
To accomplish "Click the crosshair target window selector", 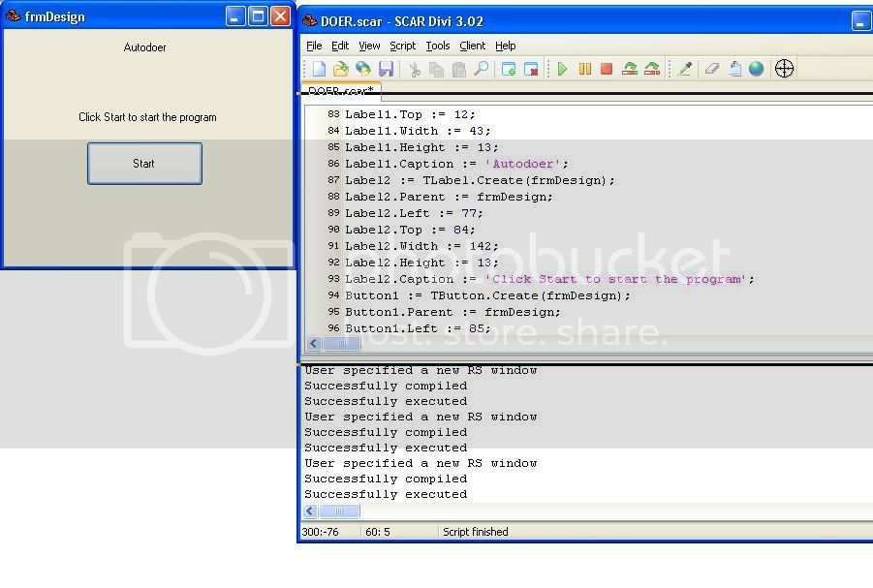I will (785, 69).
